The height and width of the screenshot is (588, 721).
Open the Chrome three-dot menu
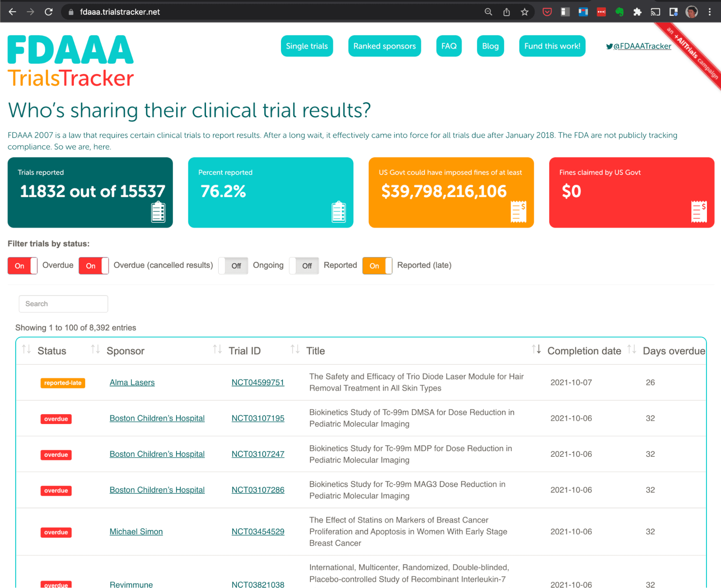pyautogui.click(x=709, y=12)
